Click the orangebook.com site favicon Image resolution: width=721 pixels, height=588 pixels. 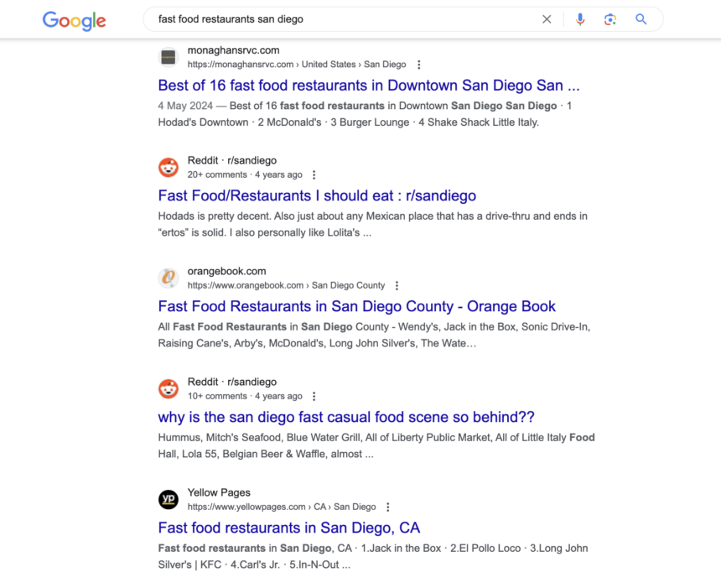[x=169, y=278]
